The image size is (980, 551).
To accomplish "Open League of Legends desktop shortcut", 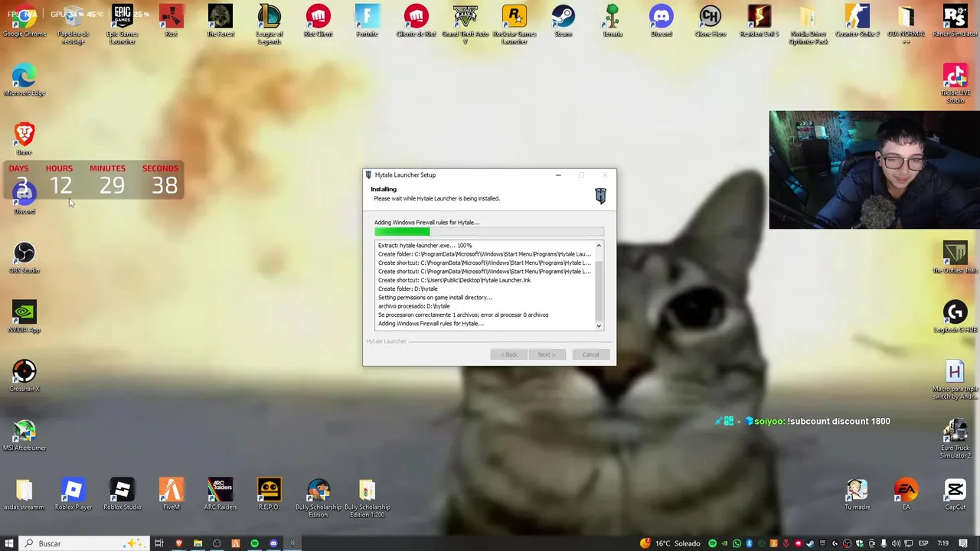I will (269, 24).
